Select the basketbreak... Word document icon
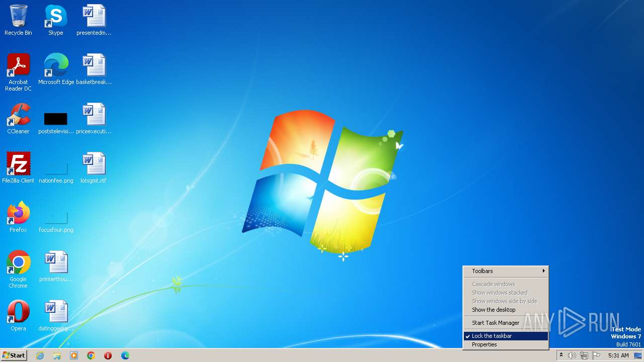Screen dimensions: 644x362 click(x=94, y=69)
